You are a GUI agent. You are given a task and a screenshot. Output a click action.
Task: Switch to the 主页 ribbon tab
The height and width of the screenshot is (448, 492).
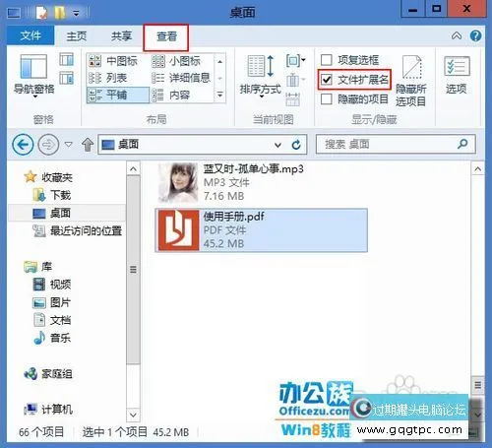pyautogui.click(x=77, y=35)
